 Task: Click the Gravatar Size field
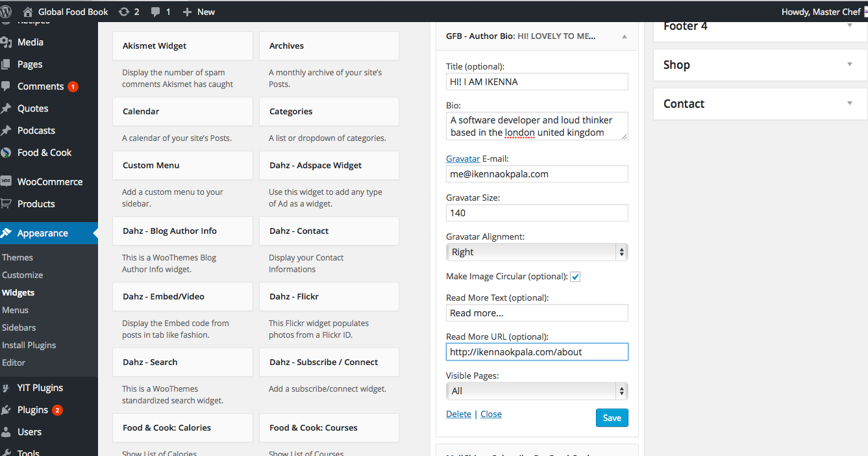tap(537, 212)
